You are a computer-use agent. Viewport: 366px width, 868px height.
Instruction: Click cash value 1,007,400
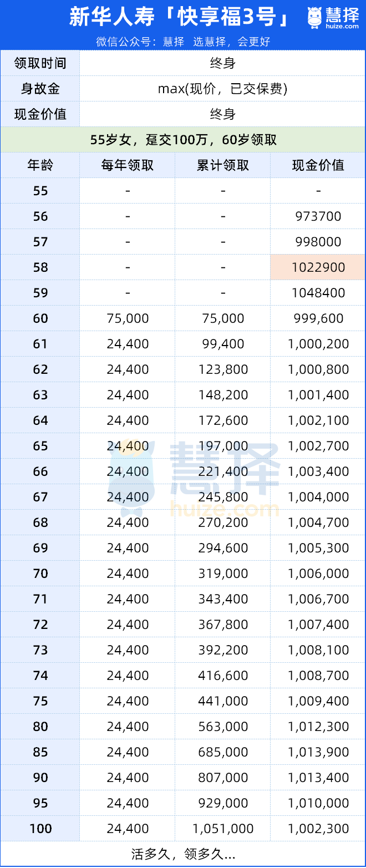tap(318, 625)
